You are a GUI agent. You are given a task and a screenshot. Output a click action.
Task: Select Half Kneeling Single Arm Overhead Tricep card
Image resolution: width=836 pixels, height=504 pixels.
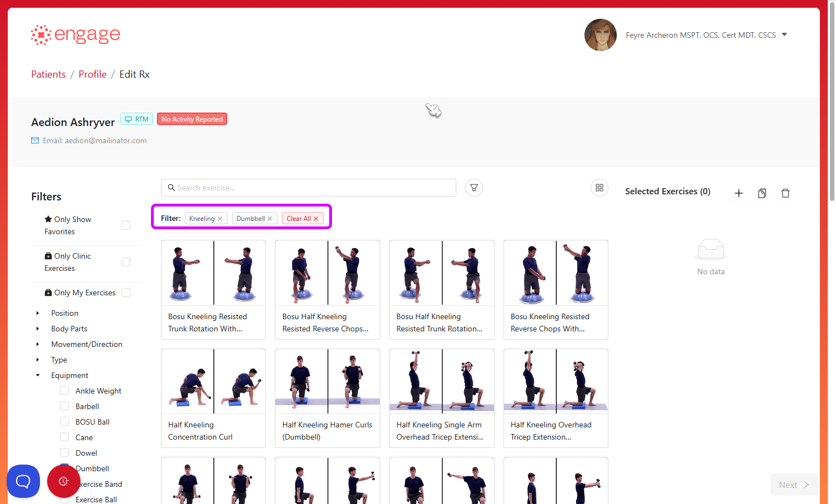(x=442, y=398)
